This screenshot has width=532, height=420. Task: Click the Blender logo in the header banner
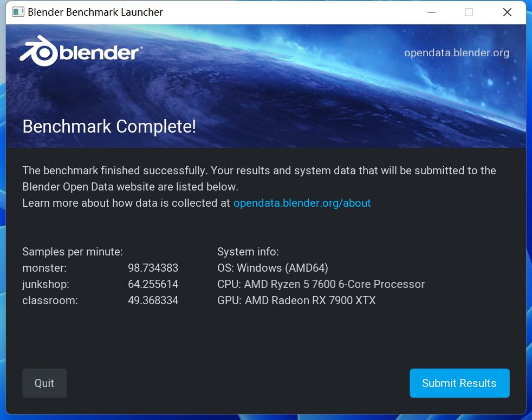tap(80, 51)
